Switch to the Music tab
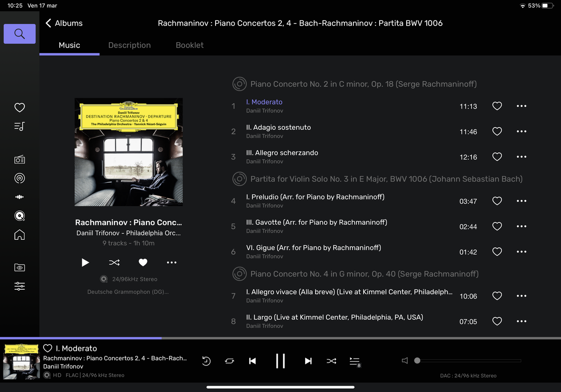 [x=70, y=45]
